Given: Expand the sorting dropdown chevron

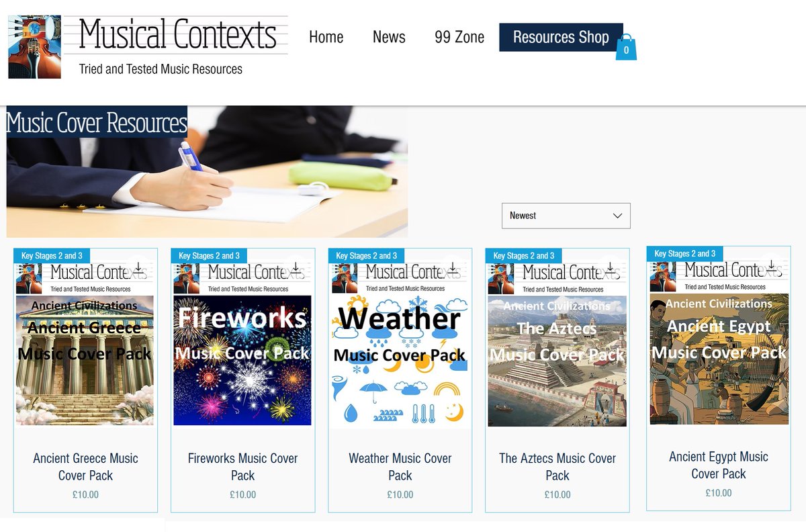Looking at the screenshot, I should click(617, 216).
